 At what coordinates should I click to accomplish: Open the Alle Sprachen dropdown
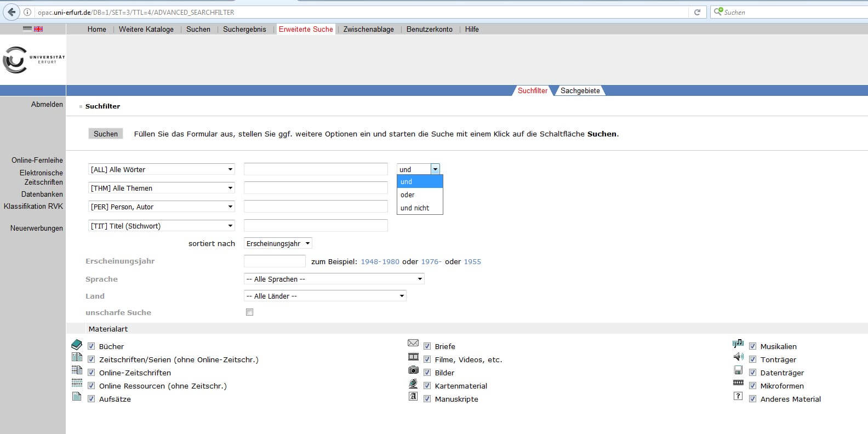point(334,279)
